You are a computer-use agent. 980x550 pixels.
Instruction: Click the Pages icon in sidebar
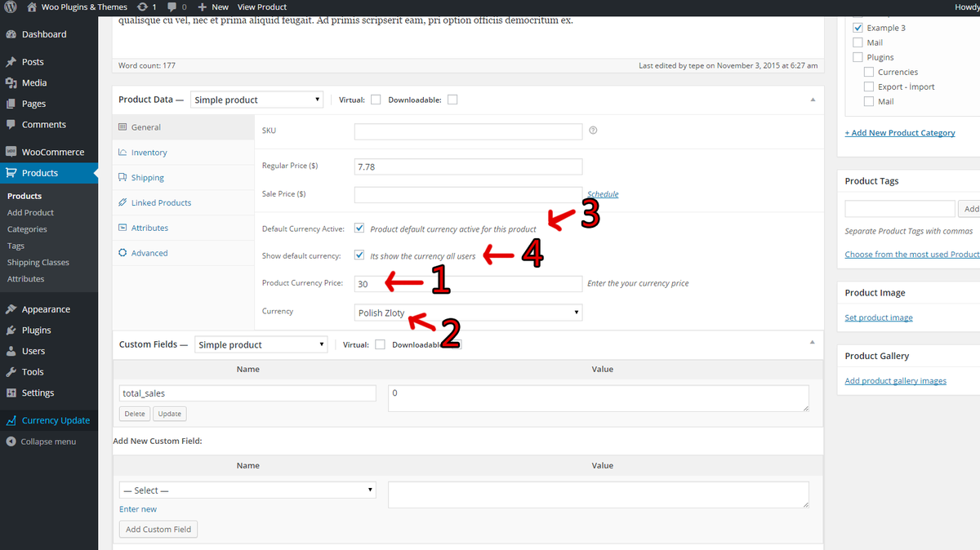[x=11, y=104]
